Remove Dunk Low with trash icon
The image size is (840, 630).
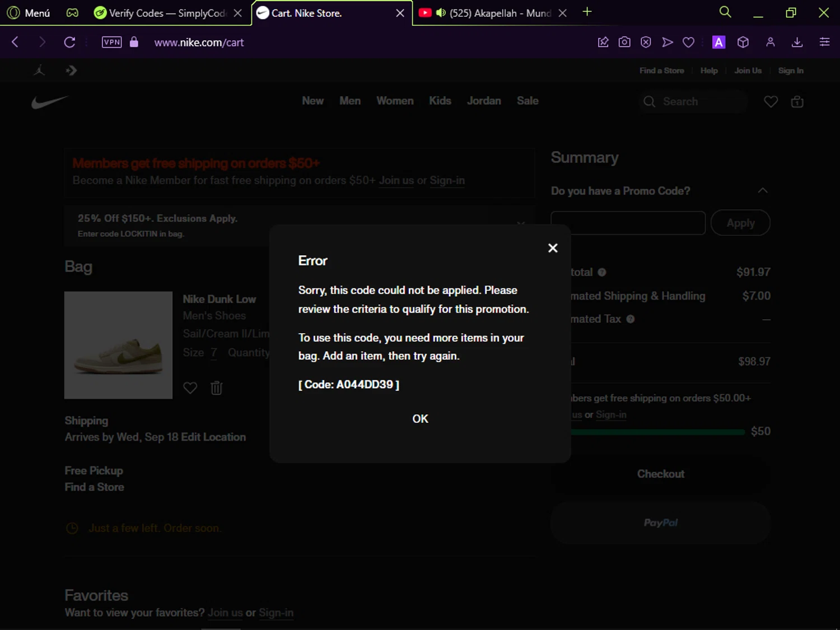(x=217, y=388)
